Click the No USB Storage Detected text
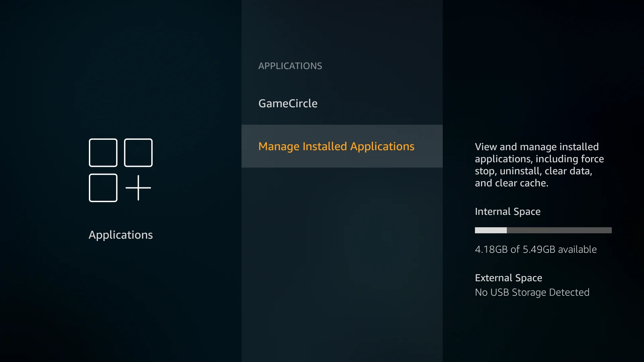The image size is (644, 362). tap(532, 292)
